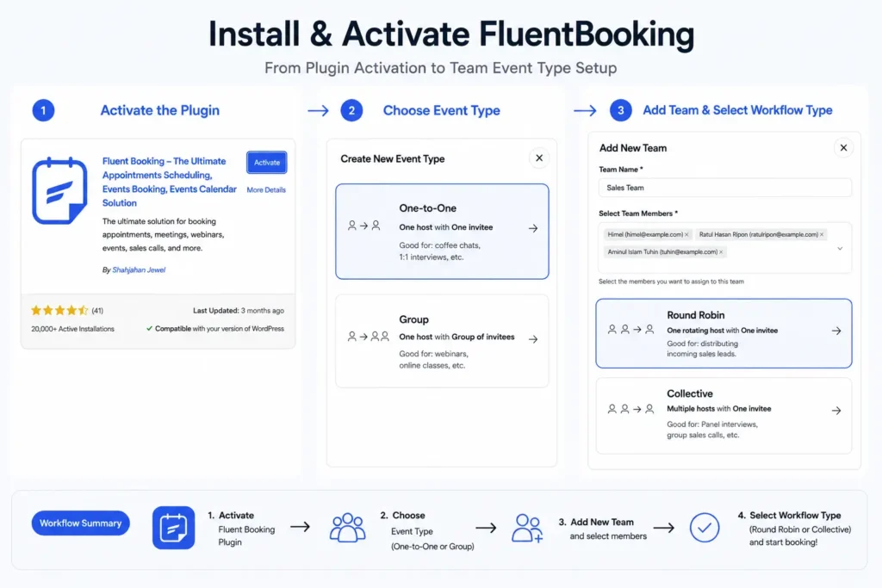Click the 'Activate the Plugin' step heading
Screen dimensions: 882x588
(159, 111)
